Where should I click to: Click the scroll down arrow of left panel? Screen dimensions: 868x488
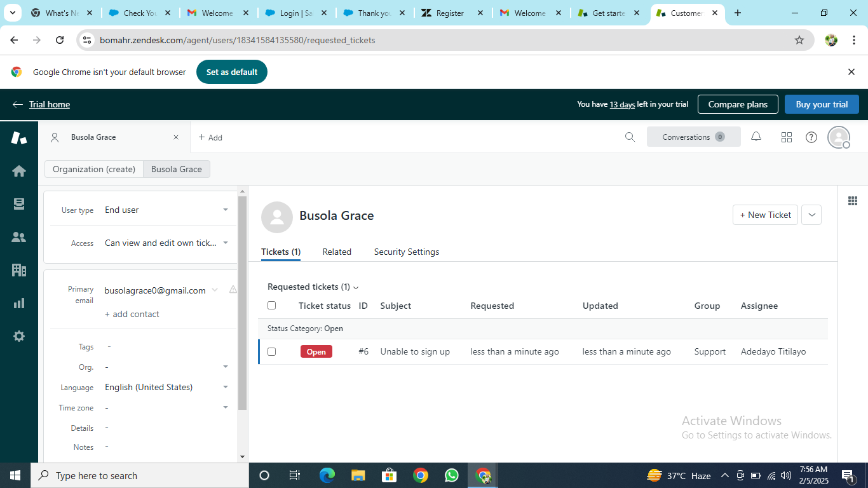pos(242,457)
